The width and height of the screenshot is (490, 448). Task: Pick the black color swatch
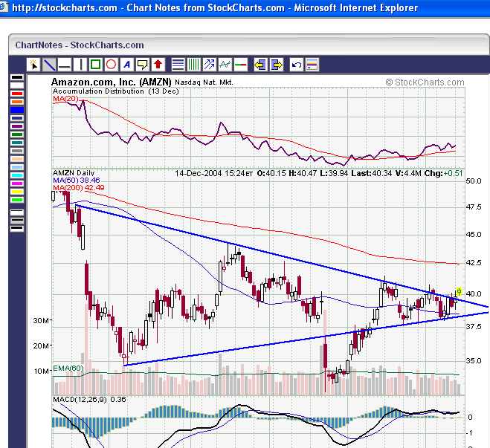coord(17,77)
